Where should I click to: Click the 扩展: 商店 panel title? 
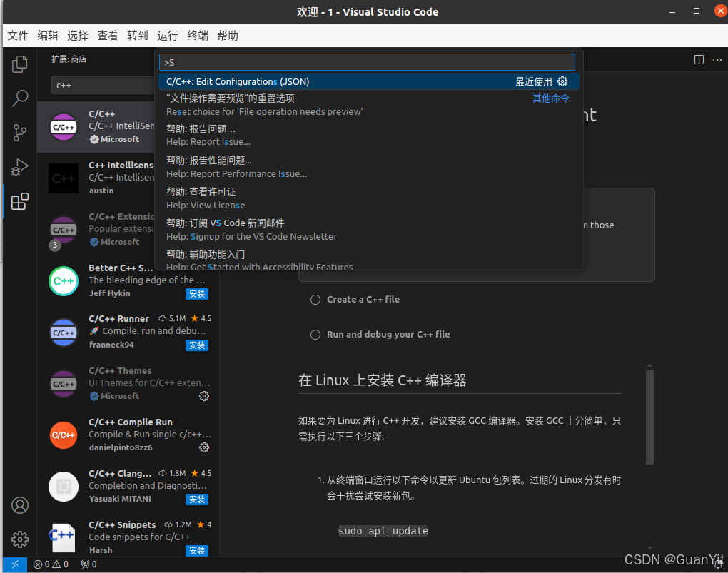(x=69, y=59)
